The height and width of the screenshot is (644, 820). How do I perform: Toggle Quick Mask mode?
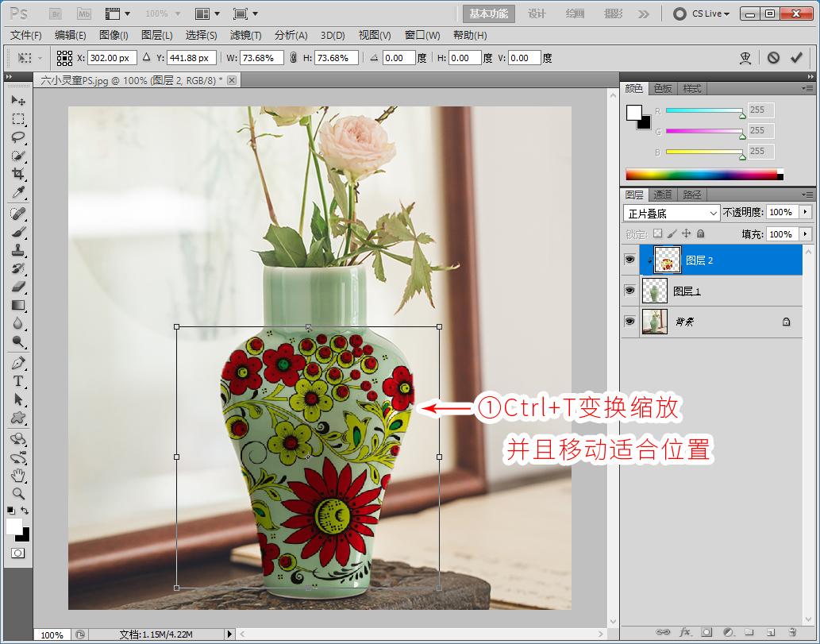(17, 553)
